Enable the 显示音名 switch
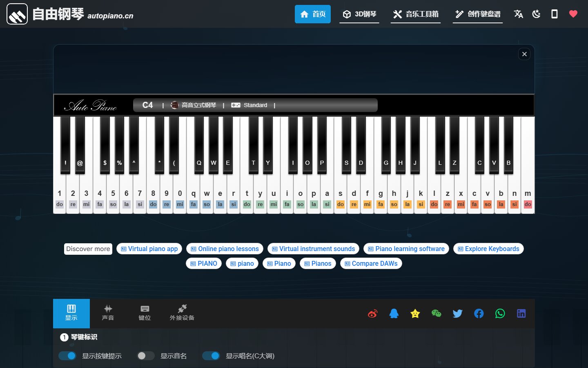588x368 pixels. pyautogui.click(x=146, y=356)
